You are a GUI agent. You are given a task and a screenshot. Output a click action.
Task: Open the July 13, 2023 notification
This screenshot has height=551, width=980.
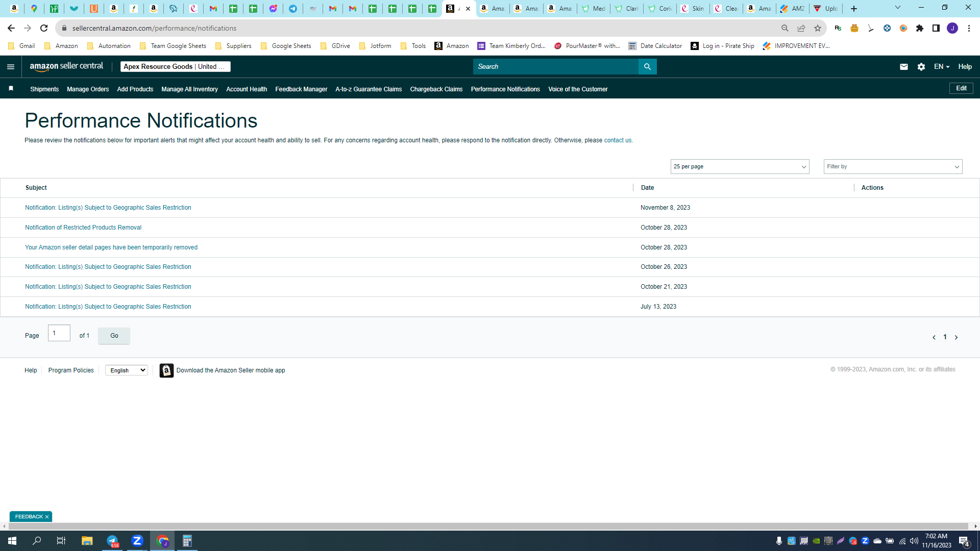pyautogui.click(x=108, y=307)
